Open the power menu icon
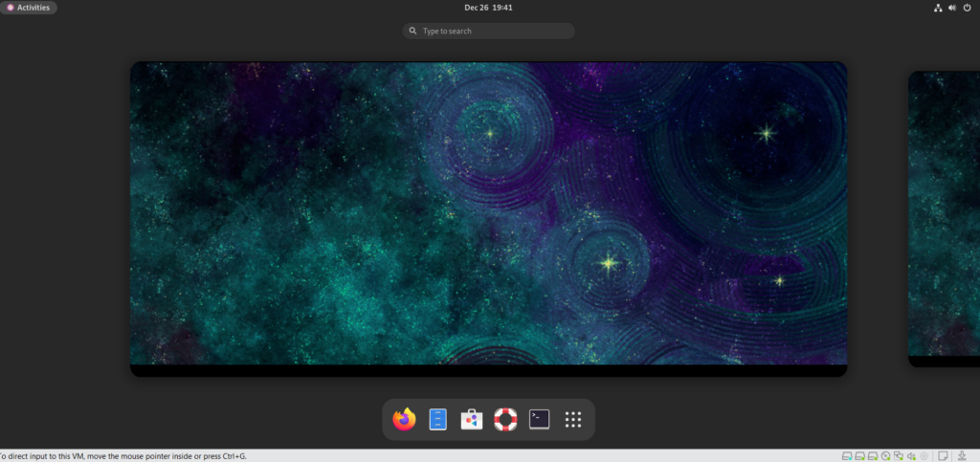The height and width of the screenshot is (462, 980). click(x=967, y=8)
